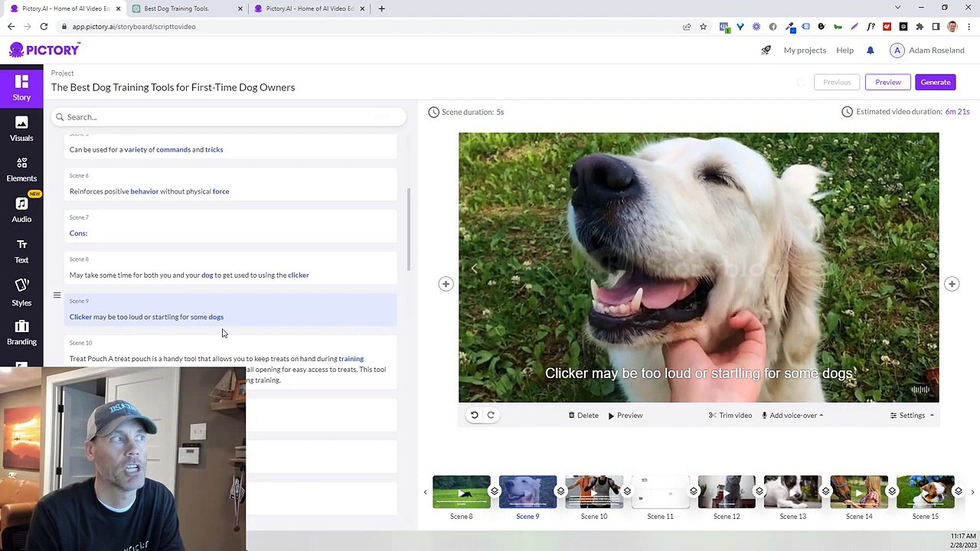Delete the current scene
This screenshot has width=980, height=551.
tap(583, 416)
